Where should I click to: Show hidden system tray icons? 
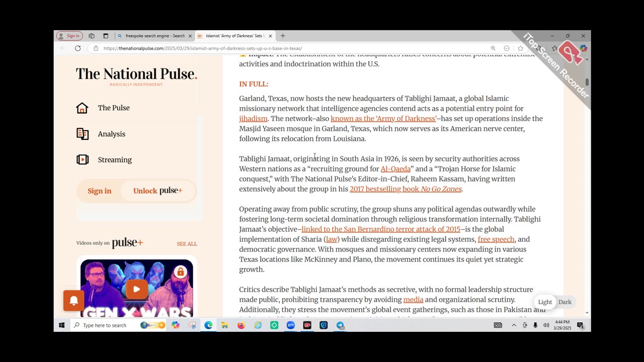514,325
